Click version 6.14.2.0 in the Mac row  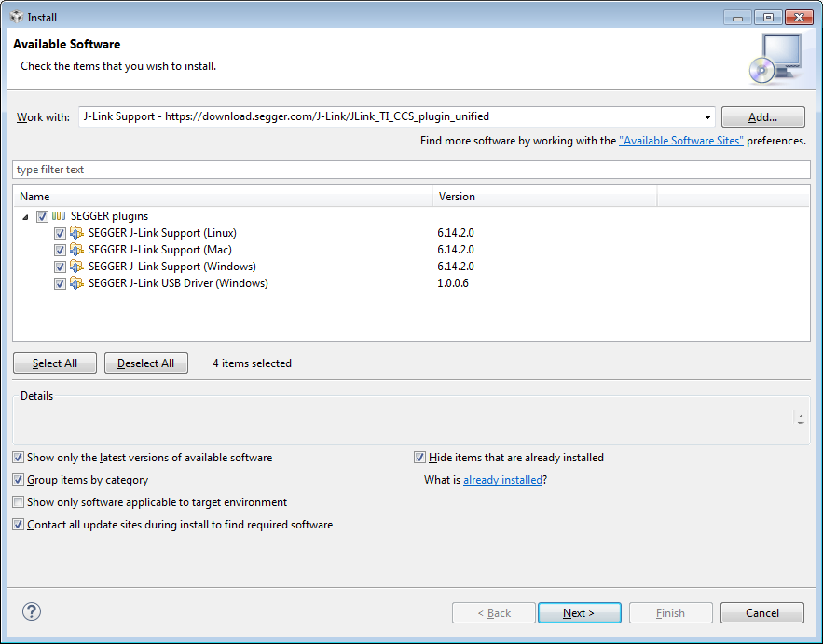pyautogui.click(x=456, y=250)
